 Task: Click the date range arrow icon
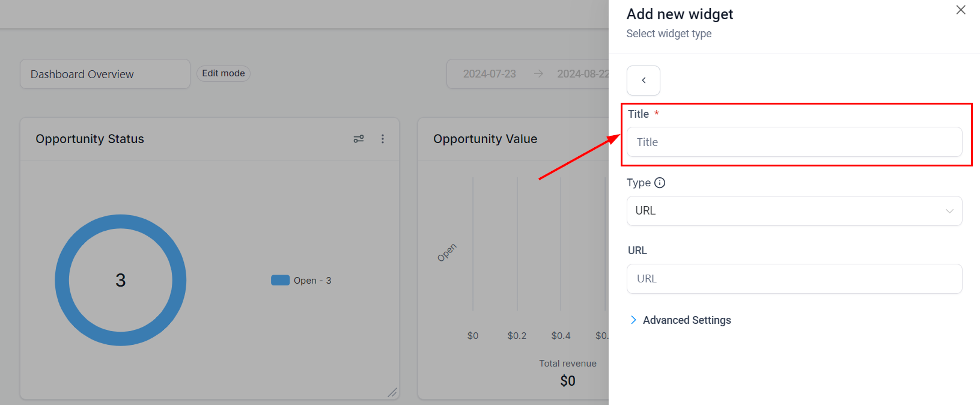[538, 74]
